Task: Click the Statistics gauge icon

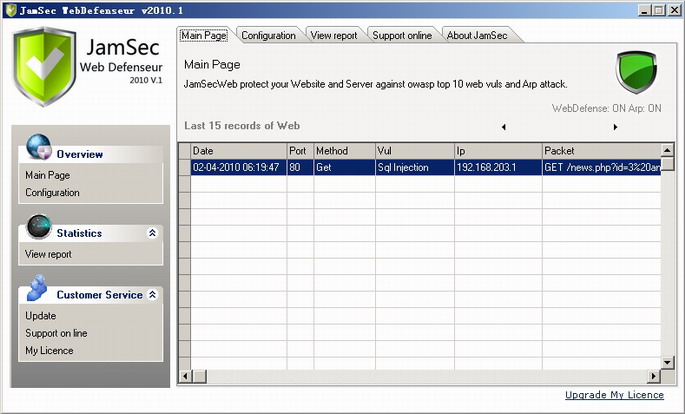Action: pyautogui.click(x=39, y=227)
